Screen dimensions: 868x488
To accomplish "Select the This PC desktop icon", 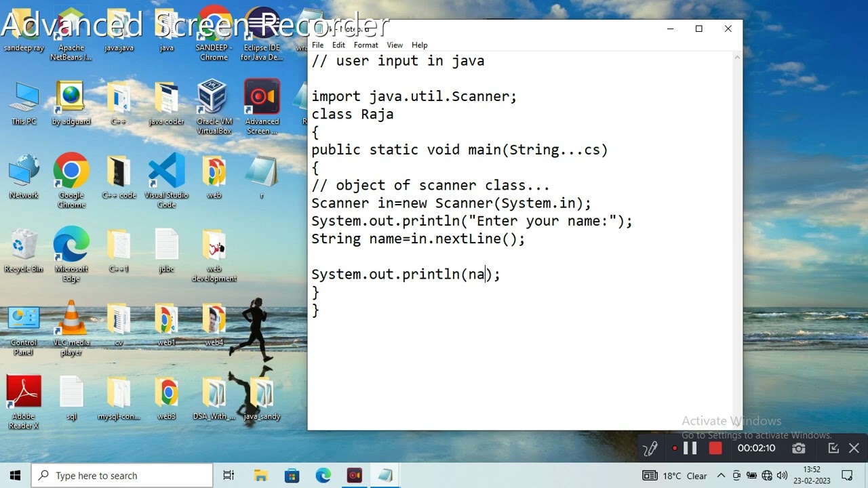I will point(24,103).
